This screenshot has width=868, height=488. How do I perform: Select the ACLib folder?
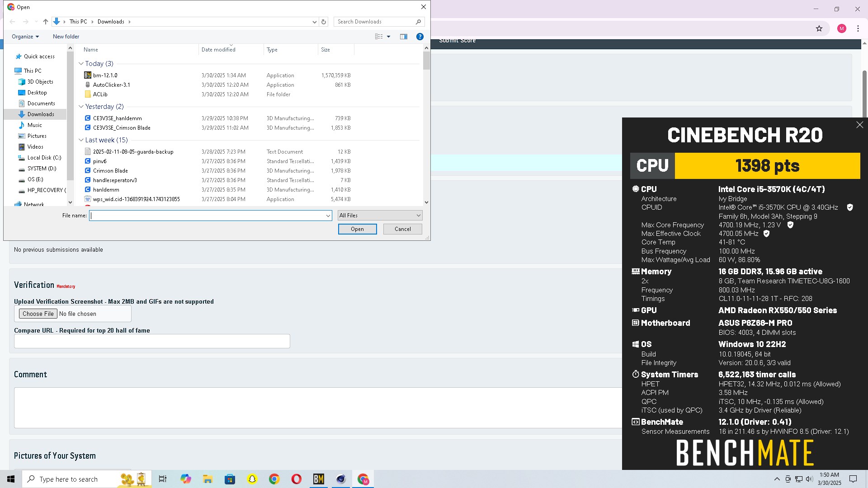click(x=100, y=94)
